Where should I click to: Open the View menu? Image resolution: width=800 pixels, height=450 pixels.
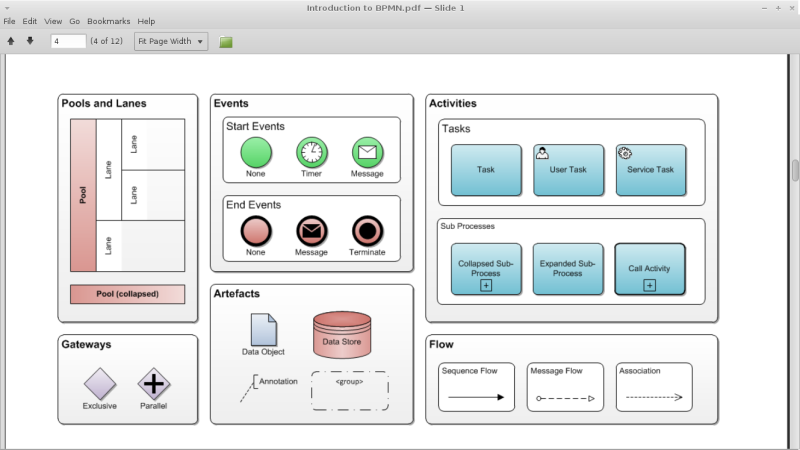coord(53,21)
